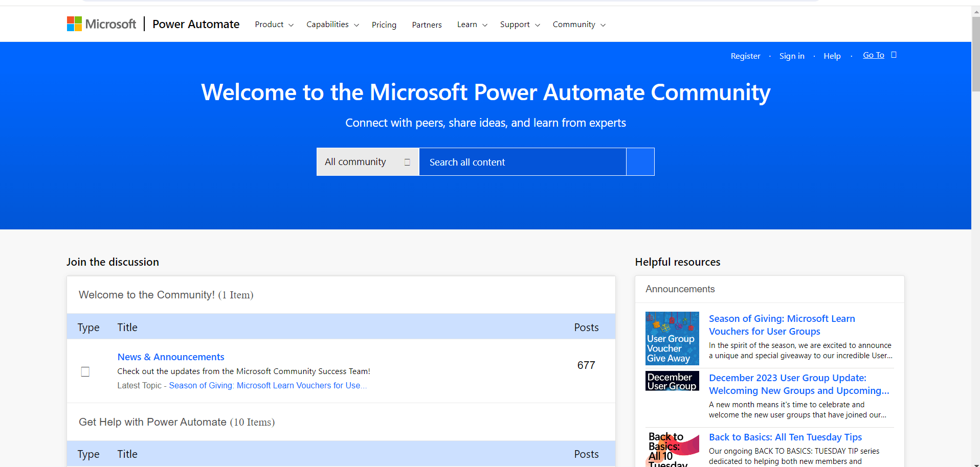Click the icon next to Go To
This screenshot has height=467, width=980.
tap(894, 55)
